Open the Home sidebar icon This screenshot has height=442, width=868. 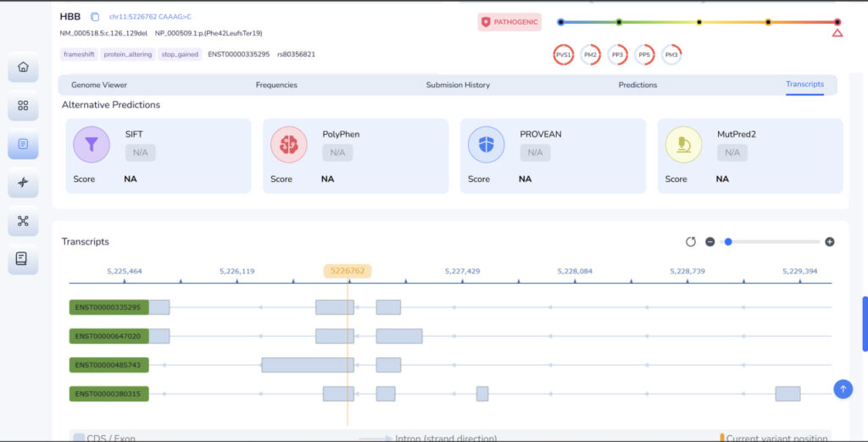pos(23,67)
